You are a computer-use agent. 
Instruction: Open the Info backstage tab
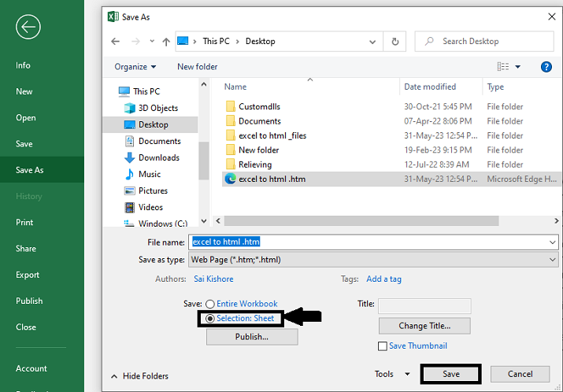(x=23, y=65)
